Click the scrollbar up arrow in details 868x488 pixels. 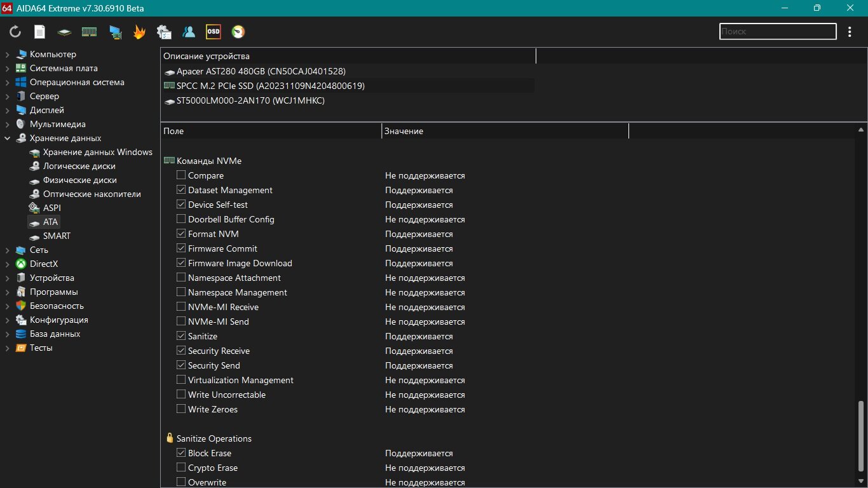click(862, 130)
